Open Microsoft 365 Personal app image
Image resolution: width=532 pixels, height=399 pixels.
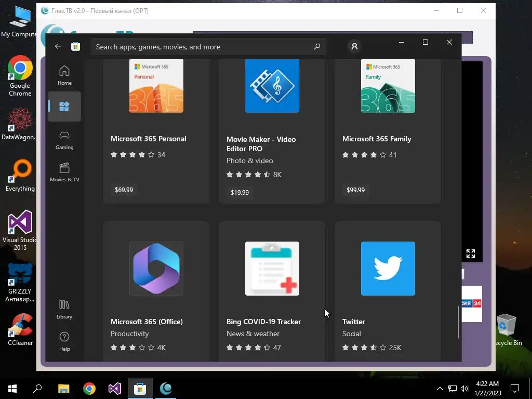point(156,86)
